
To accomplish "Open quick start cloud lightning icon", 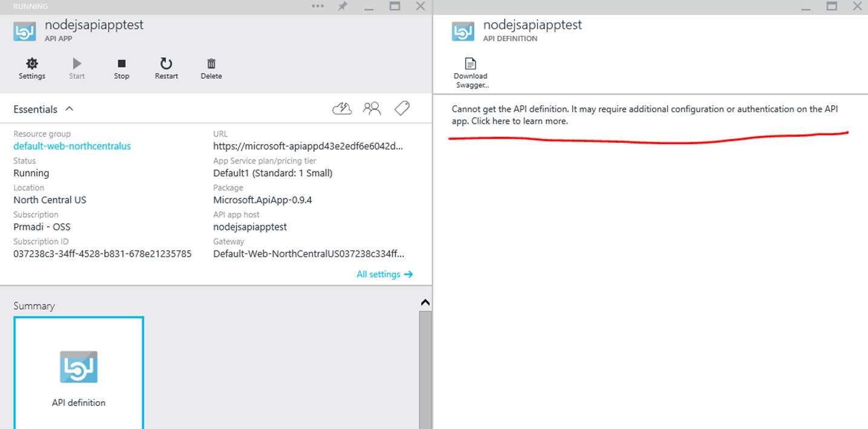I will coord(342,108).
